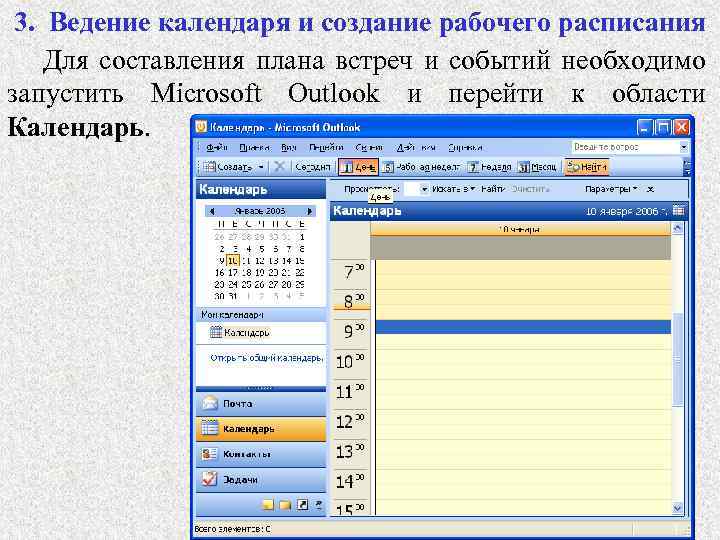Screen dimensions: 720x540
Task: Click the Notes icon in navigation footer
Action: point(268,505)
